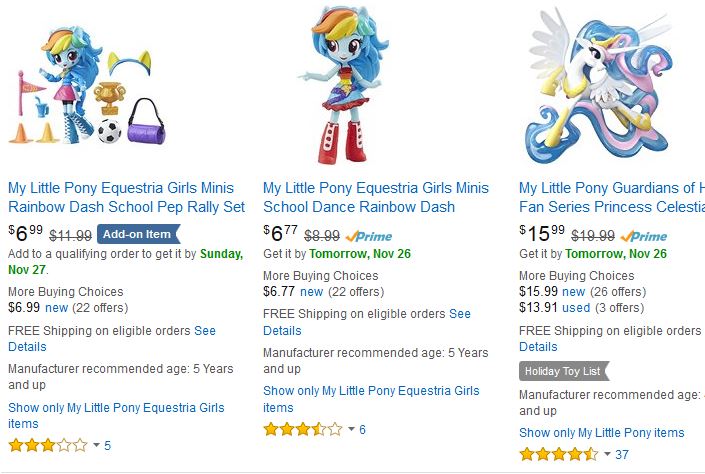
Task: Click star rating of School Dance Rainbow Dash
Action: pos(303,429)
